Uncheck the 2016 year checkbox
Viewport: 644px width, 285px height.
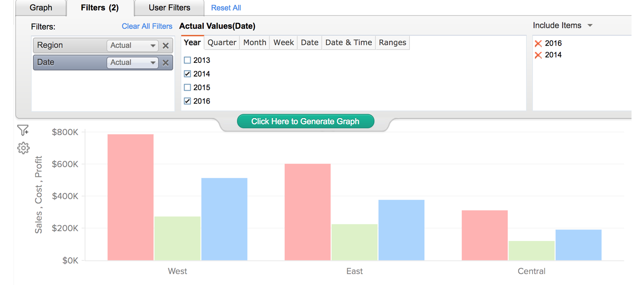pos(188,101)
